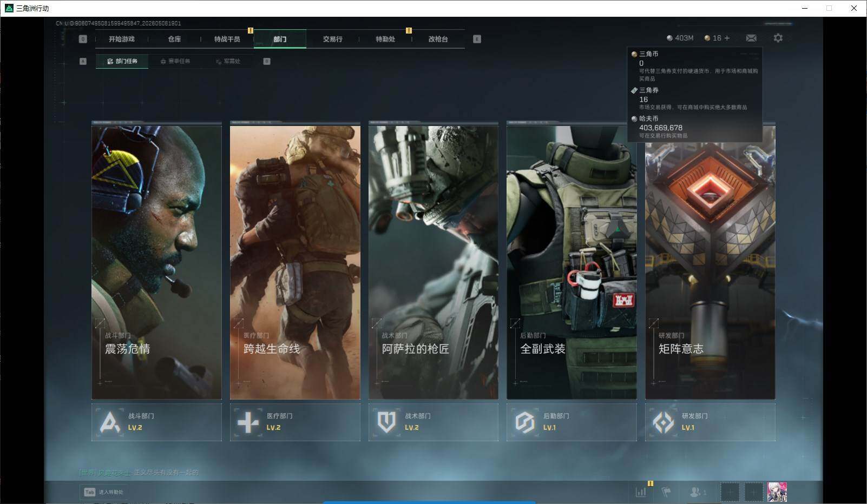
Task: Click the player avatar portrait
Action: click(777, 492)
